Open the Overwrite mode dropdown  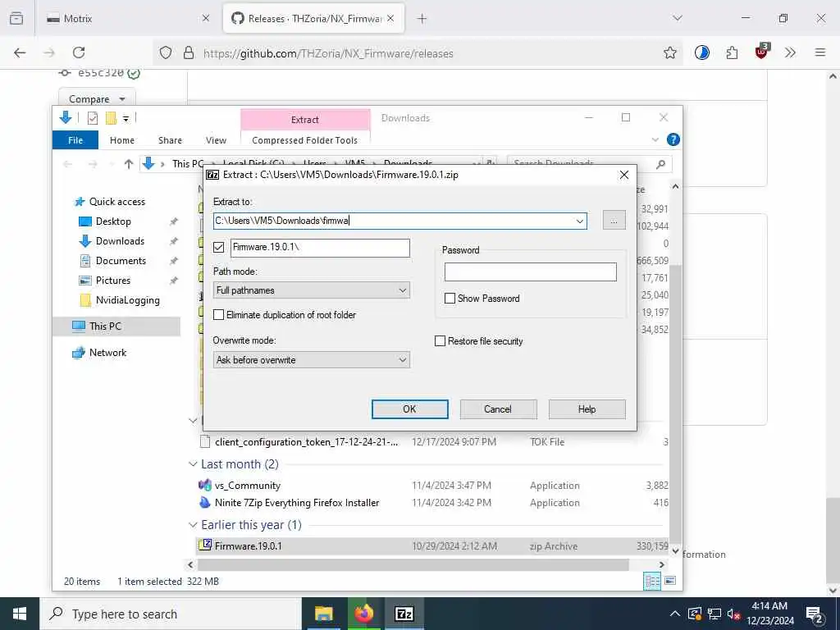(311, 360)
